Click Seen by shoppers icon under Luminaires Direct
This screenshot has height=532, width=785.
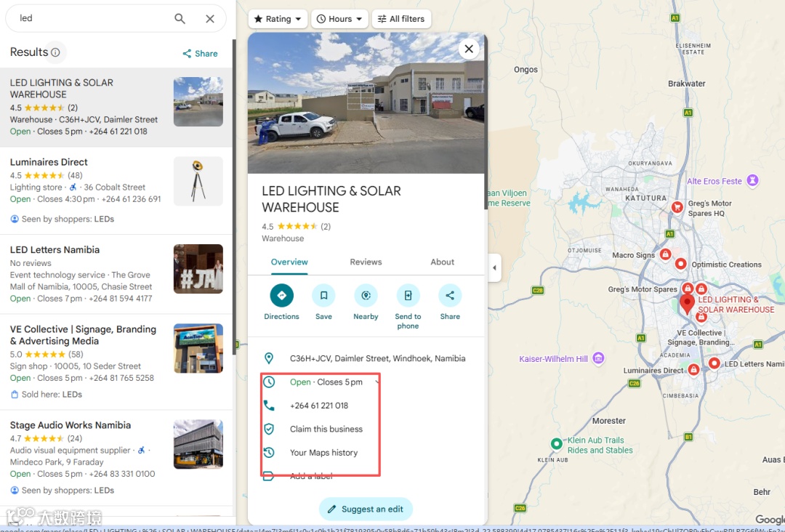coord(15,219)
